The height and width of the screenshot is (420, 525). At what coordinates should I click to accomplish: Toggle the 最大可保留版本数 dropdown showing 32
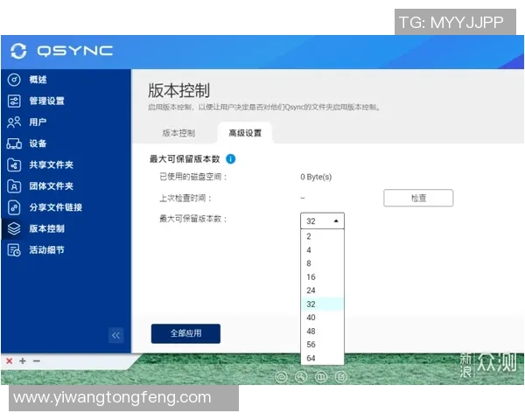pos(322,220)
